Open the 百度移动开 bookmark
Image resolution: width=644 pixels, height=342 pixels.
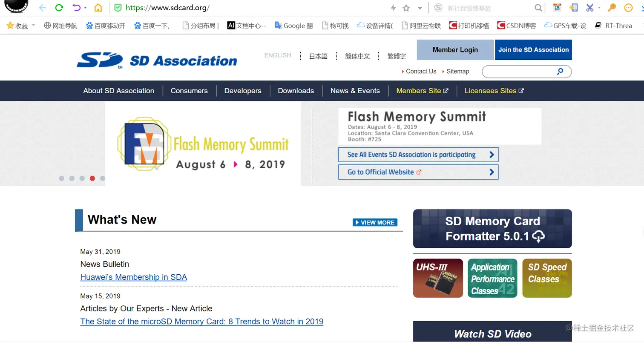click(106, 26)
